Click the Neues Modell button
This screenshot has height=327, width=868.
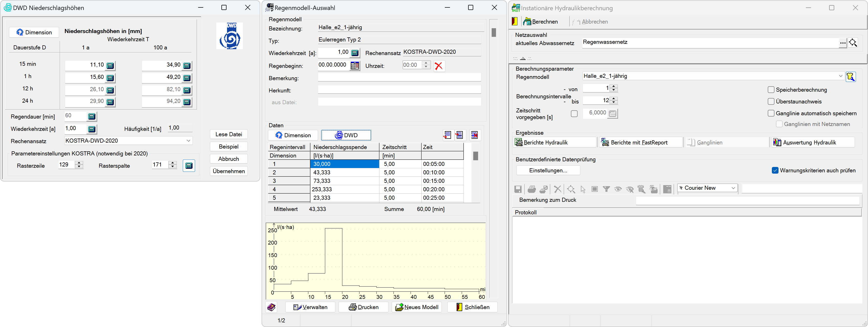(x=416, y=307)
